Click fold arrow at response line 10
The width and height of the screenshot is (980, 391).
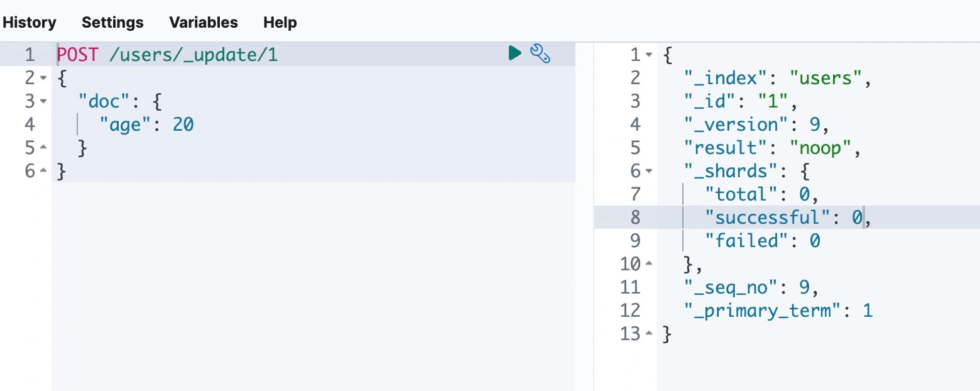coord(649,265)
